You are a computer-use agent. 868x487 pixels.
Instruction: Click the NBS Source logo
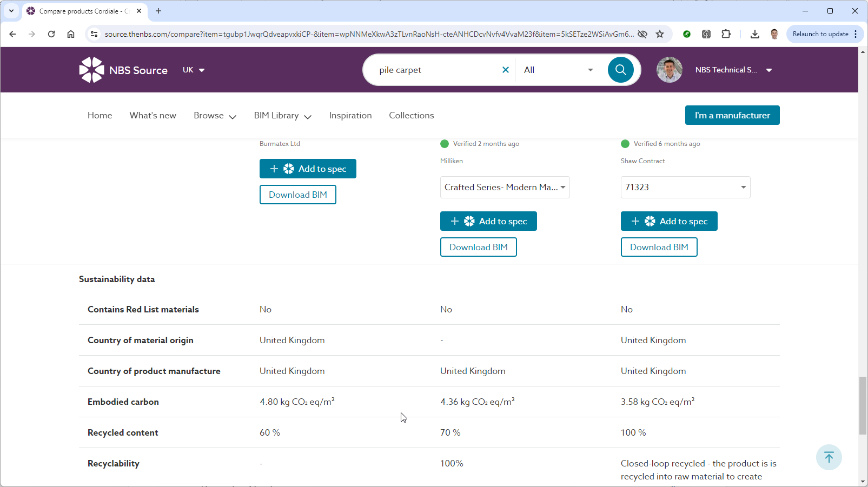pos(123,70)
